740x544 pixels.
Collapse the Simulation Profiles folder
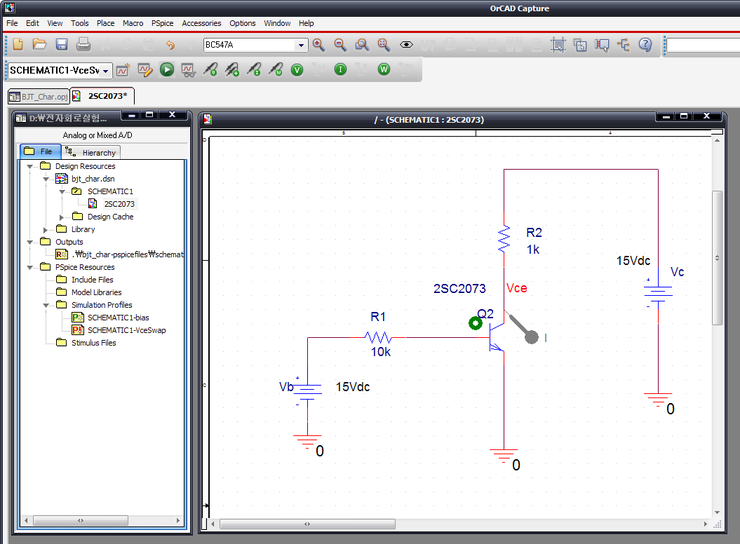[46, 305]
